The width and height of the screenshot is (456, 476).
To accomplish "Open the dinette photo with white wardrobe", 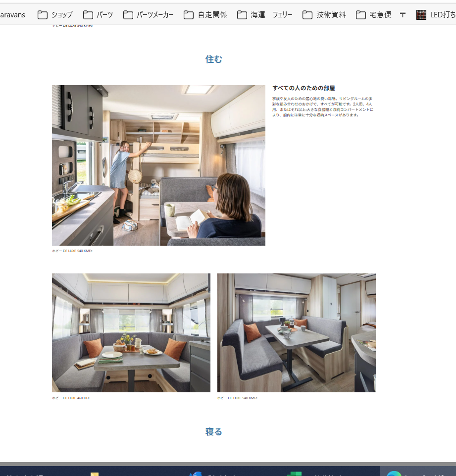I will [x=297, y=333].
